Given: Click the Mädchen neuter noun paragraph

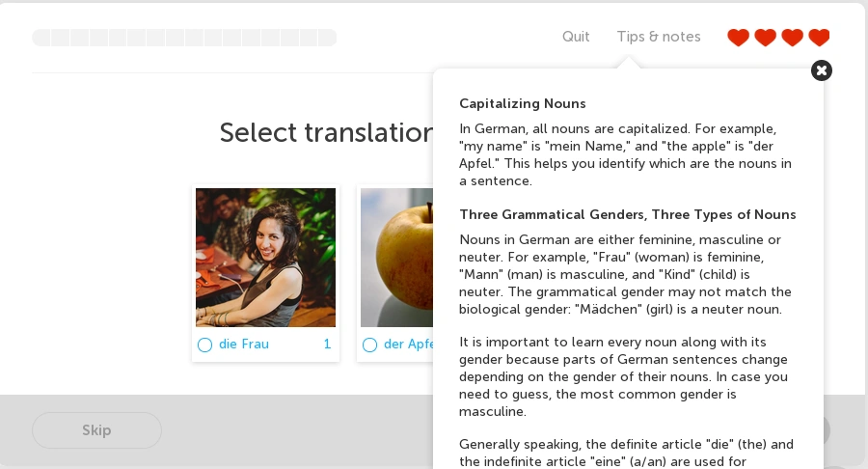Looking at the screenshot, I should point(625,275).
